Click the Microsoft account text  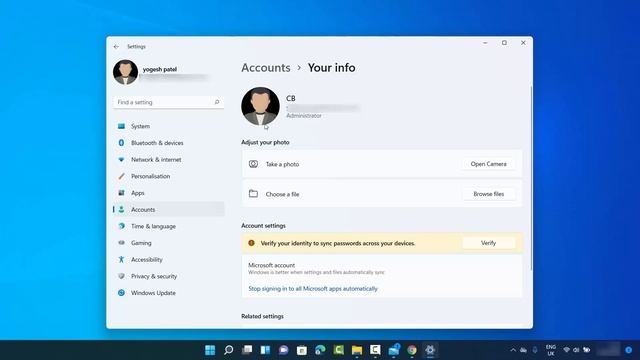[271, 265]
